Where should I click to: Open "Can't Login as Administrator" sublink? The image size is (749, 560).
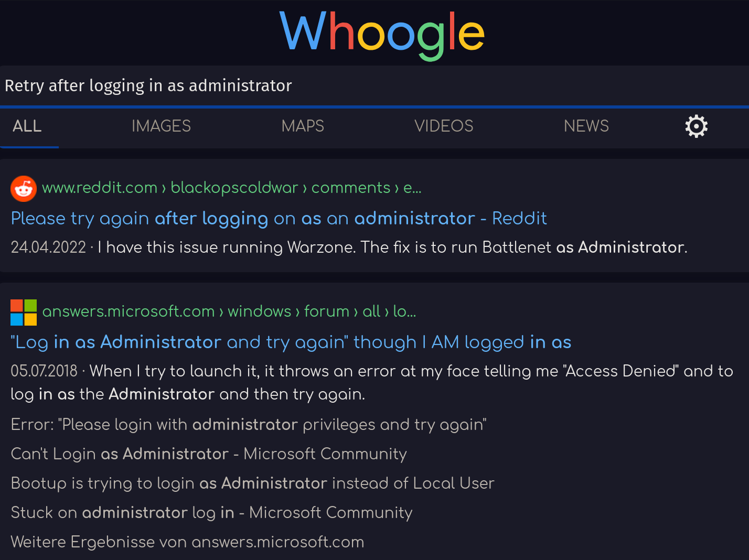point(209,454)
